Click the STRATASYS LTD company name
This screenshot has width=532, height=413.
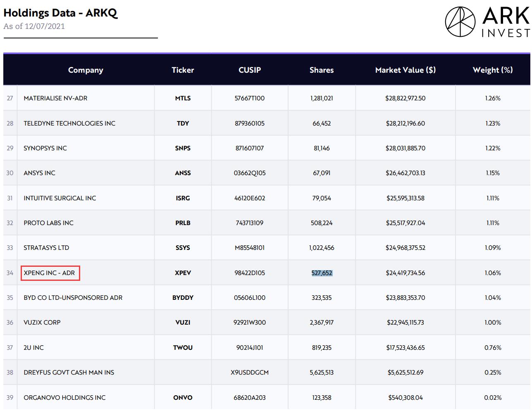47,247
